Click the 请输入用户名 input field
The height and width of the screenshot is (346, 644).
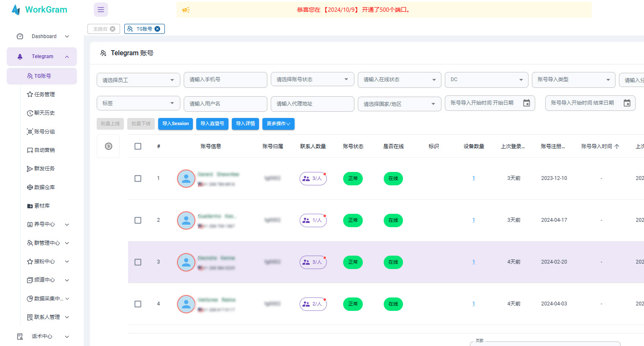226,104
